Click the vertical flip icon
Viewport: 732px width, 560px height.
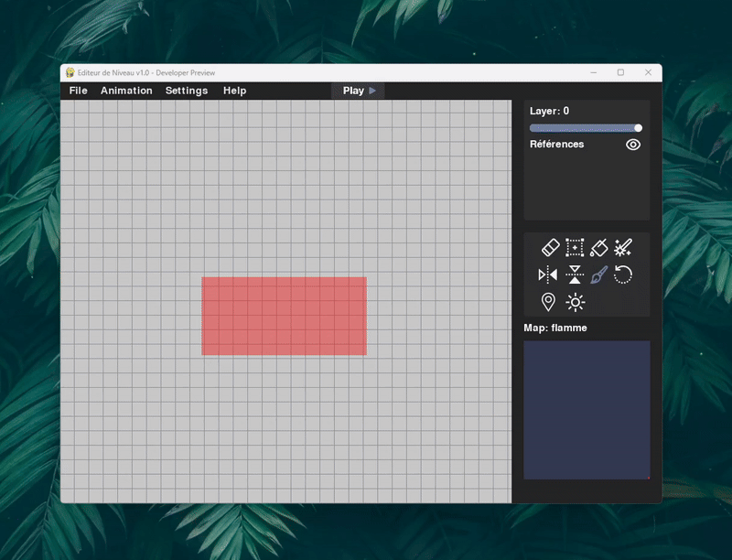(575, 275)
